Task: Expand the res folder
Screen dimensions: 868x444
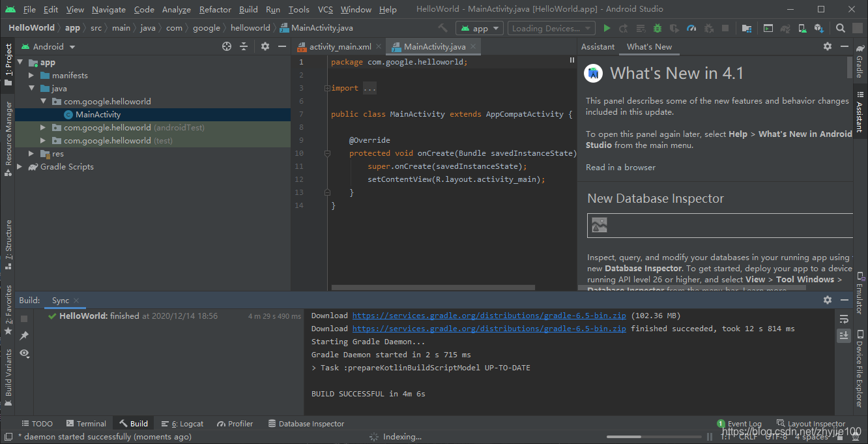Action: (31, 154)
